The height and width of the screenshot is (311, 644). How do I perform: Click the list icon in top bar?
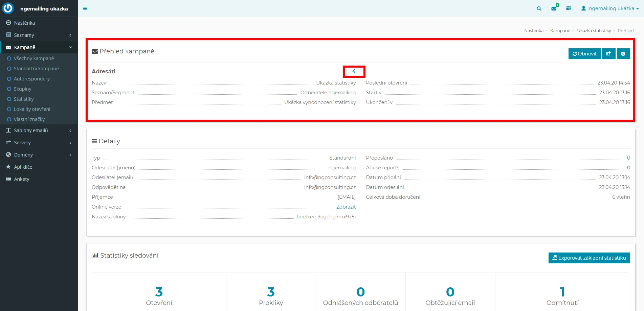coord(569,8)
